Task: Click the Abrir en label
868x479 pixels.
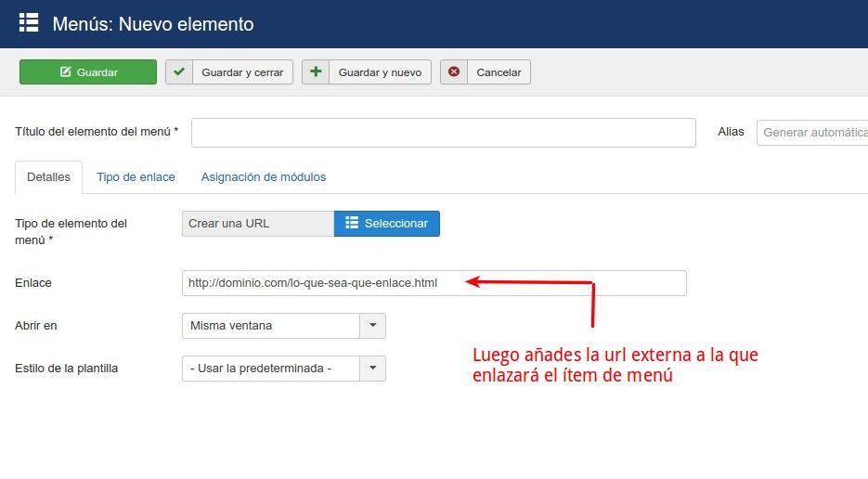Action: [36, 326]
